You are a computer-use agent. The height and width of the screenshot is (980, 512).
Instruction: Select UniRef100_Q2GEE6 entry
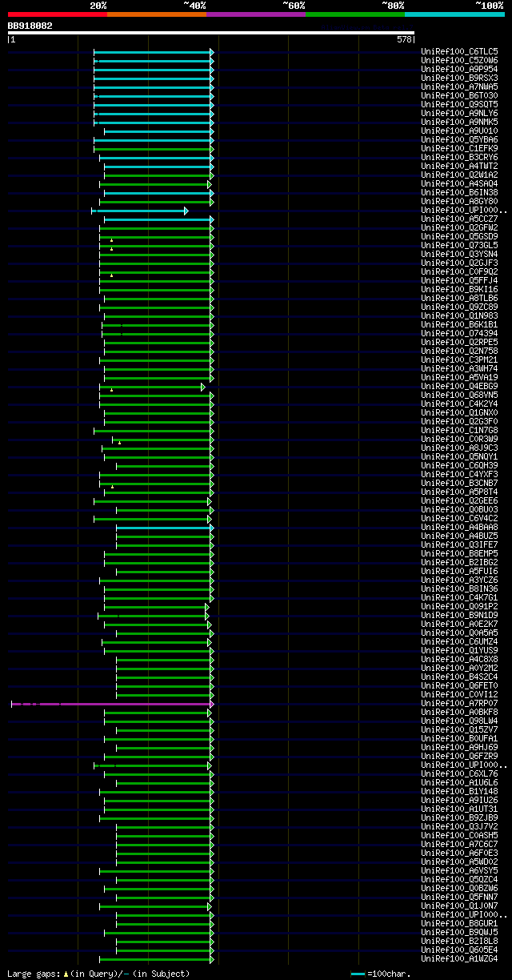coord(459,501)
